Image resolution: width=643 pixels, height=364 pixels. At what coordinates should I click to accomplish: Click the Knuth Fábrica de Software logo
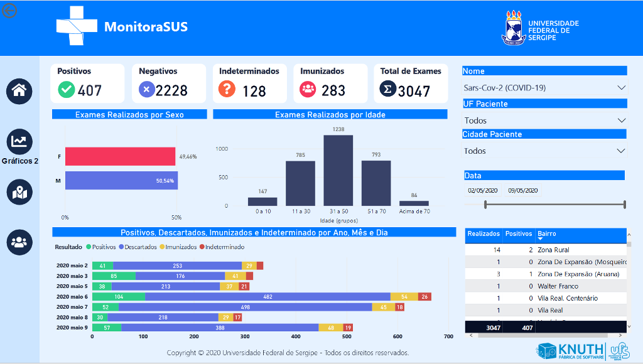point(571,351)
